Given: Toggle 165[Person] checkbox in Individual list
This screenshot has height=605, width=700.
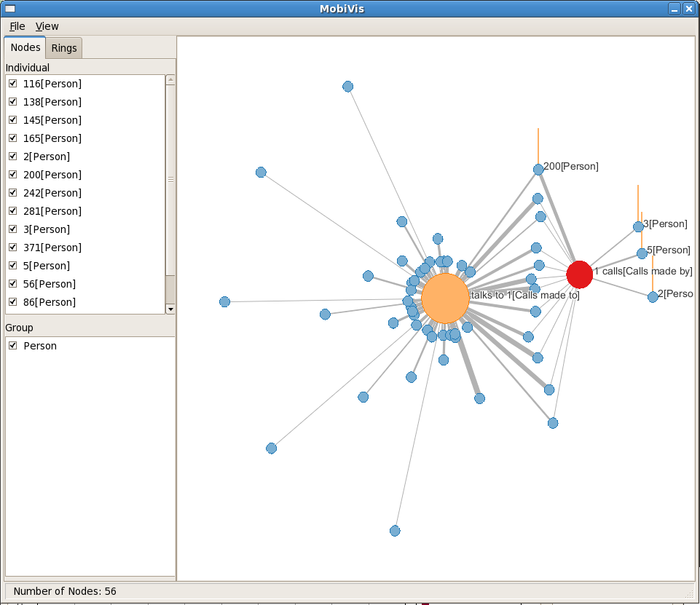Looking at the screenshot, I should [13, 138].
